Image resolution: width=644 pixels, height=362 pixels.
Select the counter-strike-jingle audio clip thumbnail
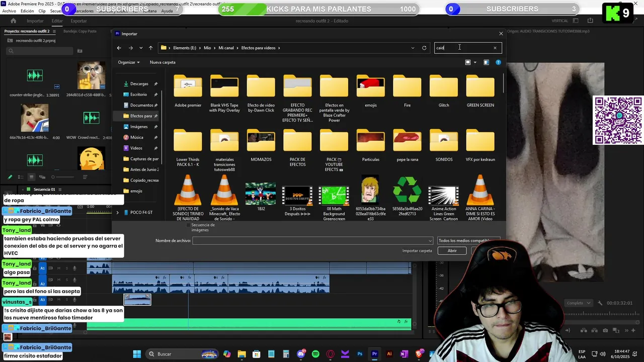35,76
